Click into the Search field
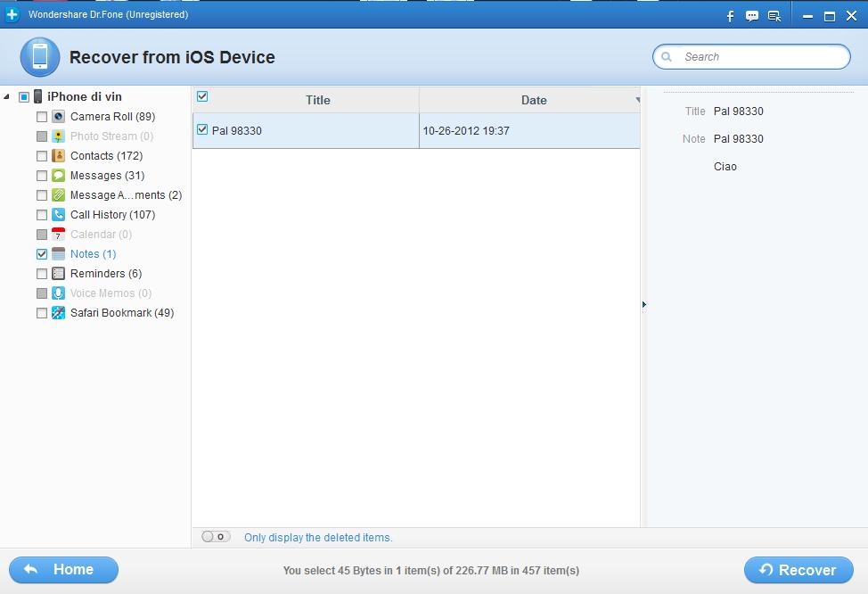868x594 pixels. (x=751, y=56)
